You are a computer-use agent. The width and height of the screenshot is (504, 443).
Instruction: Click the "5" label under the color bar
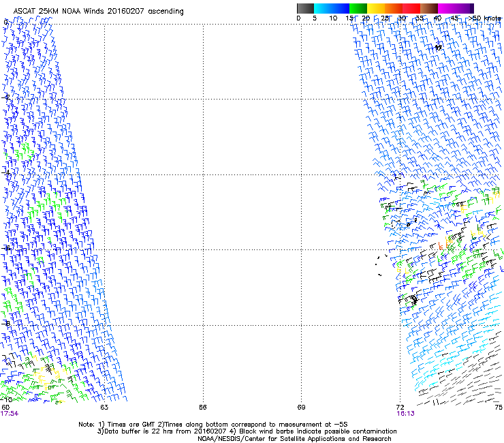[315, 18]
